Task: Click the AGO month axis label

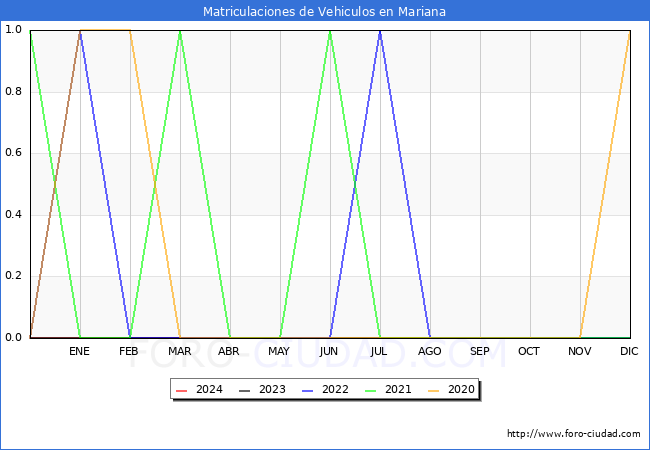Action: (x=429, y=351)
